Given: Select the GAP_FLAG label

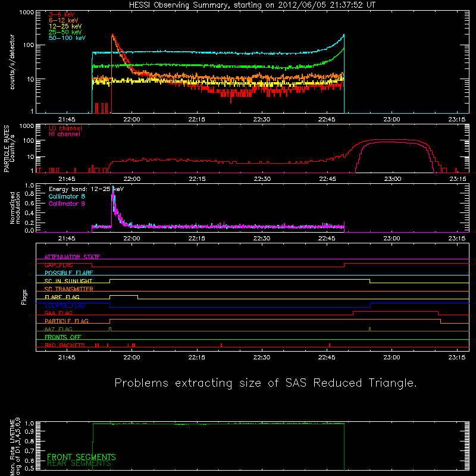Looking at the screenshot, I should (58, 265).
